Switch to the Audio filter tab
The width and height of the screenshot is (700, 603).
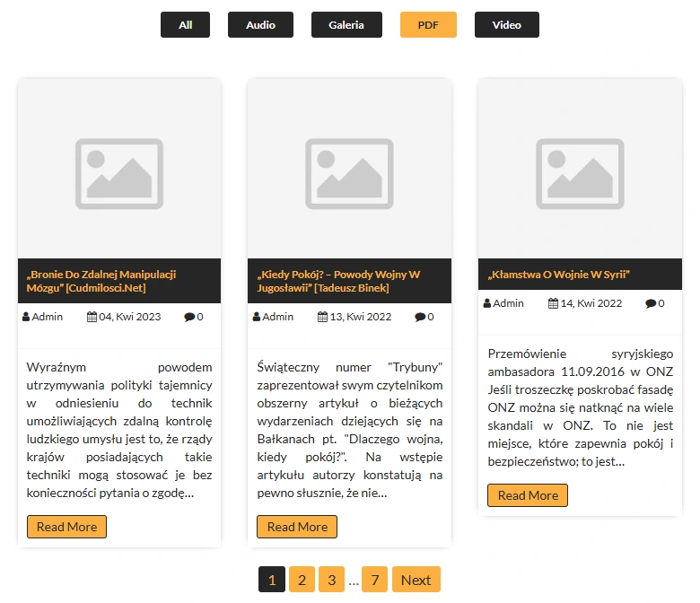click(x=260, y=25)
